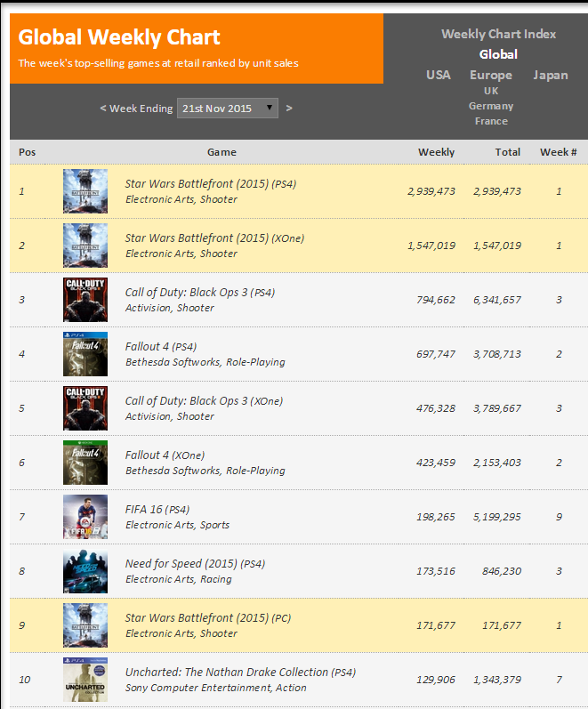Click the Weekly column header
The height and width of the screenshot is (709, 588).
coord(436,152)
